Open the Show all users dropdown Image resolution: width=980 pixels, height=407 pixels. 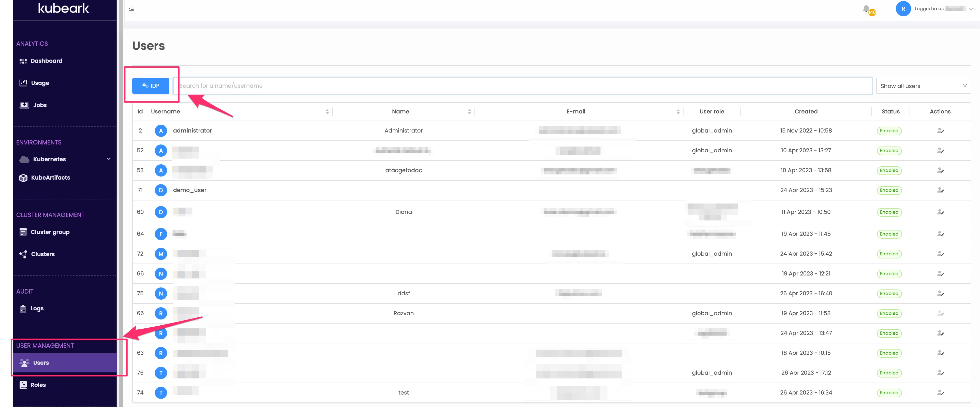pos(923,86)
